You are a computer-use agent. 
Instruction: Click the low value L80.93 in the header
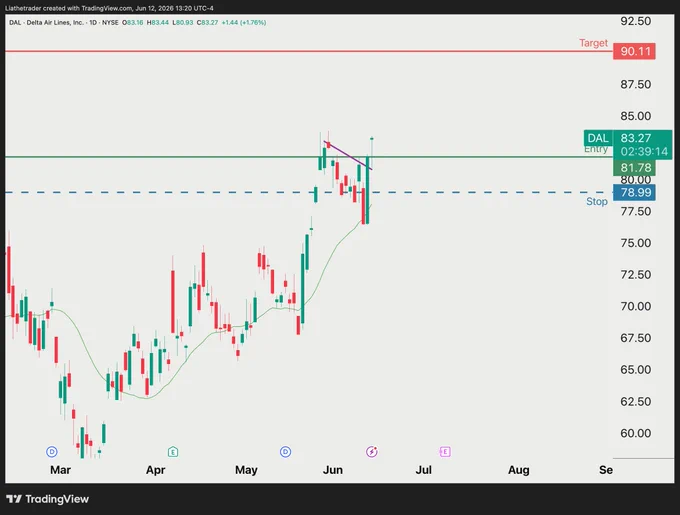coord(183,22)
